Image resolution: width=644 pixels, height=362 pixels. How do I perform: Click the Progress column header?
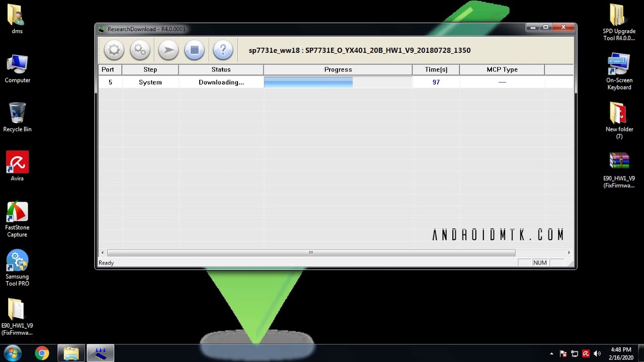338,69
